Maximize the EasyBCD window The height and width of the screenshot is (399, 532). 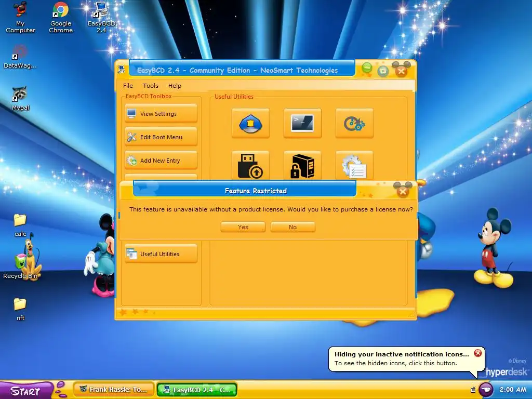(x=383, y=71)
